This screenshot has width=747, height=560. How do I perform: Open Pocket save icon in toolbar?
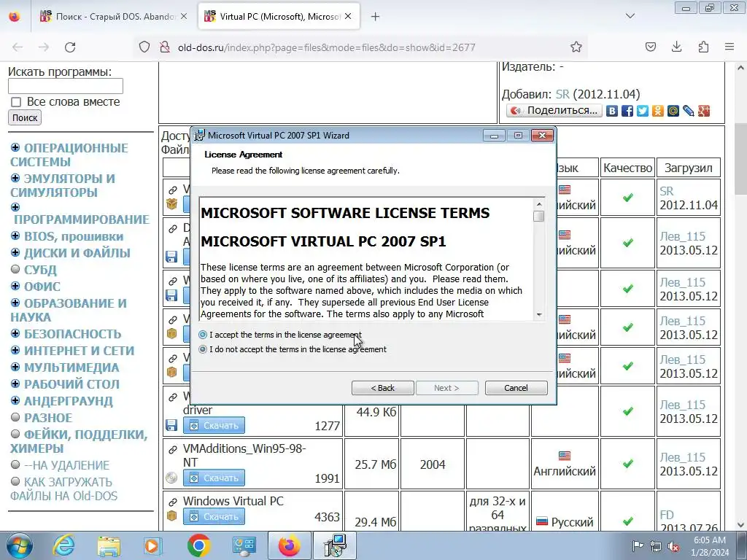pyautogui.click(x=650, y=47)
